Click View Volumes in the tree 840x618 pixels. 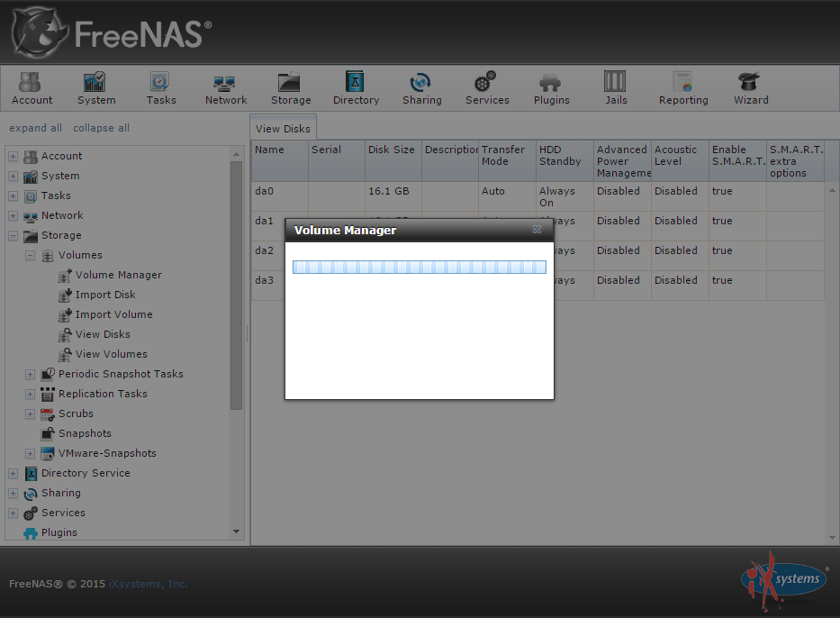click(x=111, y=355)
